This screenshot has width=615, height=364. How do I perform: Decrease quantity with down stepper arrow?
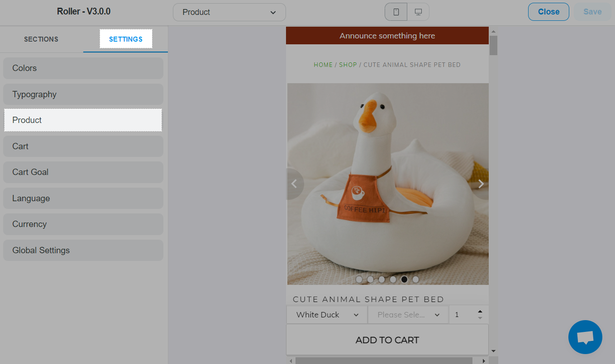480,318
